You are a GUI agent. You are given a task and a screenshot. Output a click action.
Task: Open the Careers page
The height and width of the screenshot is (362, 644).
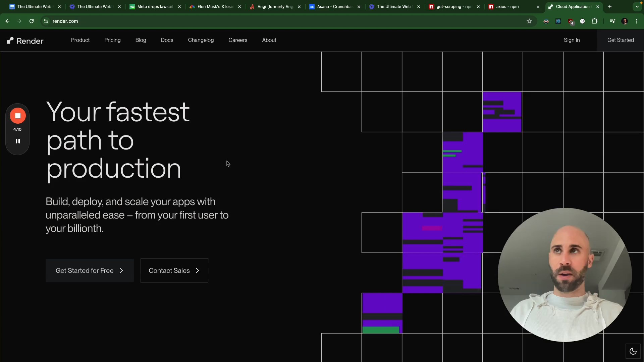(238, 40)
